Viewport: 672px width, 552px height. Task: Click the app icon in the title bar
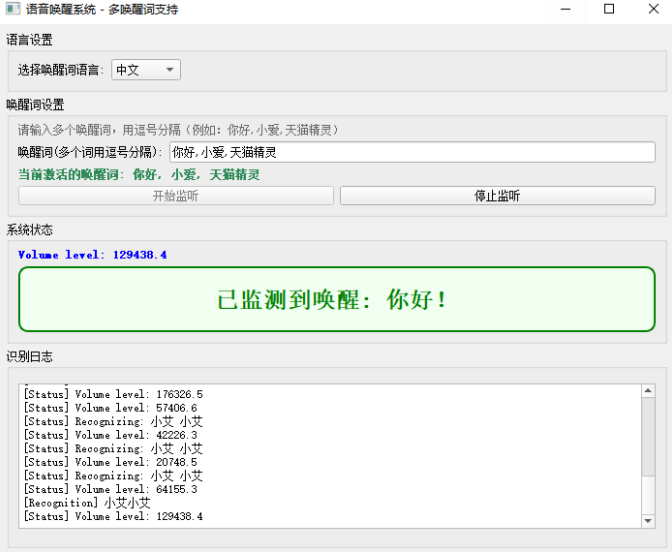coord(13,9)
